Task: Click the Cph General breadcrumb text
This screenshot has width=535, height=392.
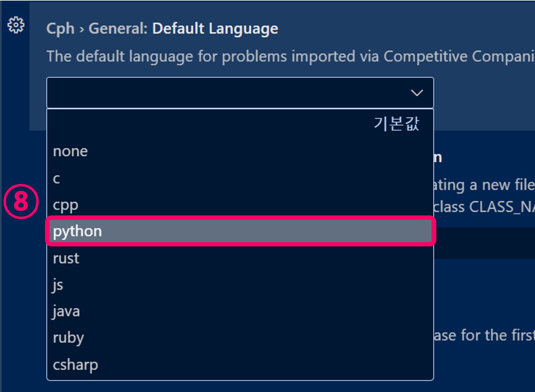Action: click(x=97, y=29)
